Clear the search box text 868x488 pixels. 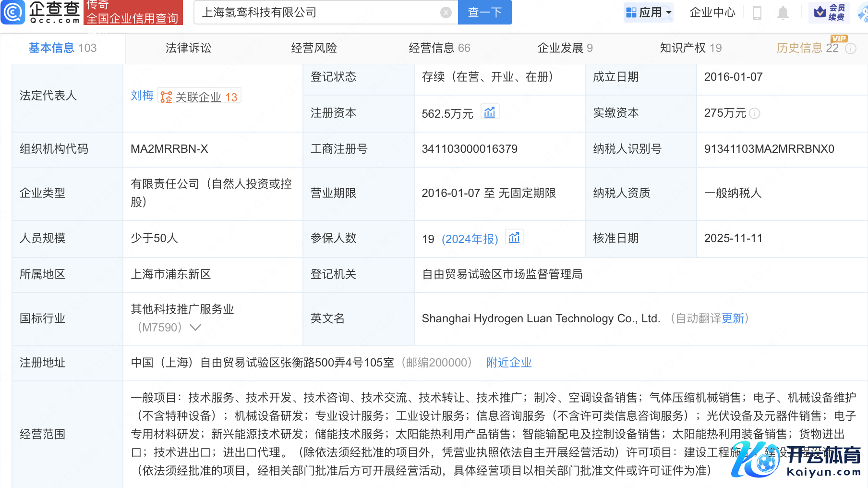pyautogui.click(x=446, y=12)
